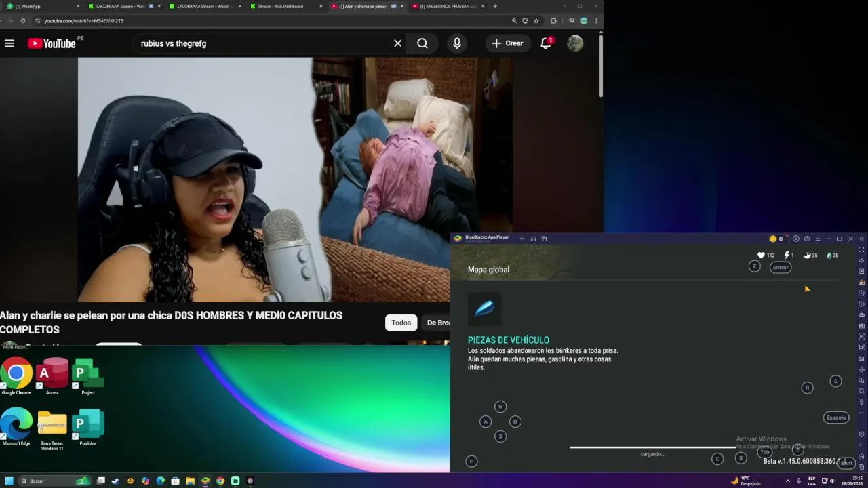The height and width of the screenshot is (488, 868).
Task: Open YouTube notifications bell
Action: (x=546, y=43)
